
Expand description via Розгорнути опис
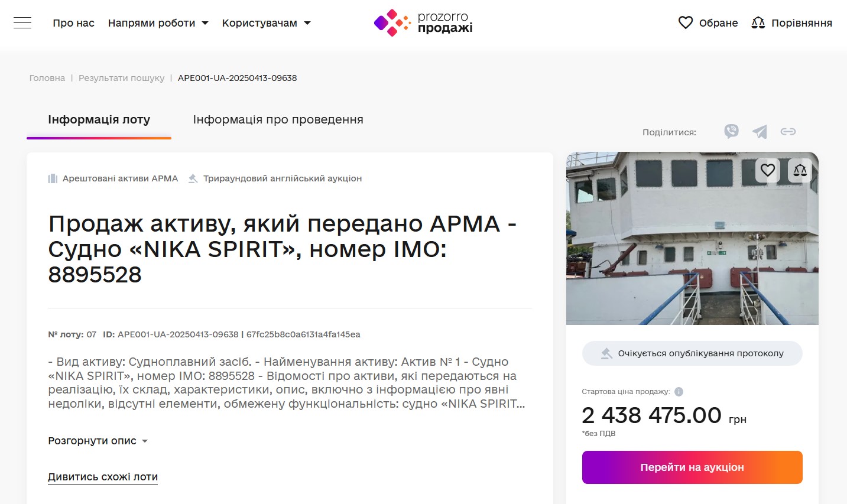click(98, 441)
